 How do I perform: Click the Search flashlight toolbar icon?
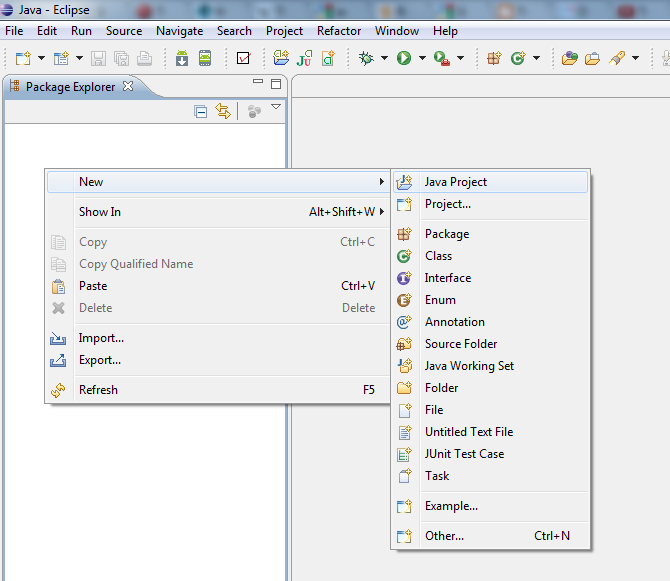617,58
